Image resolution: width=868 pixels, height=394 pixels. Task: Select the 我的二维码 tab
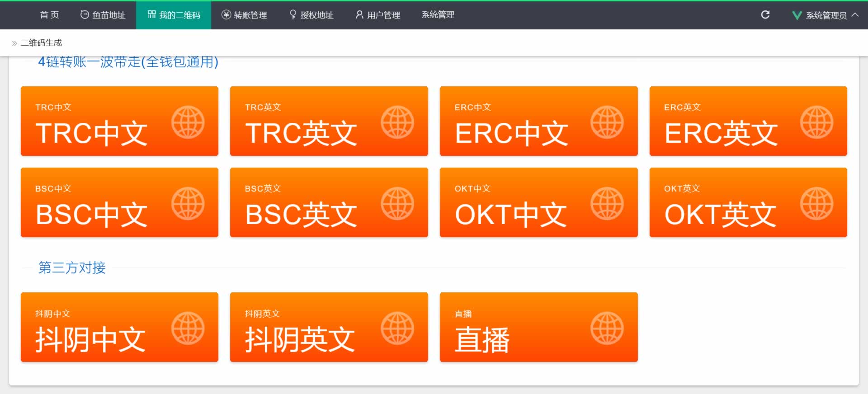pos(174,15)
